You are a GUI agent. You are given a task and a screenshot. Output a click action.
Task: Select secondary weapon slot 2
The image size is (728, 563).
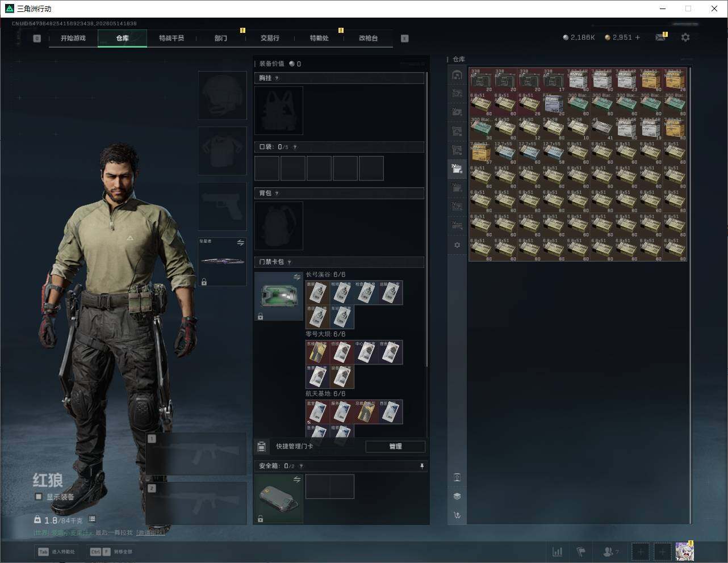click(x=196, y=503)
